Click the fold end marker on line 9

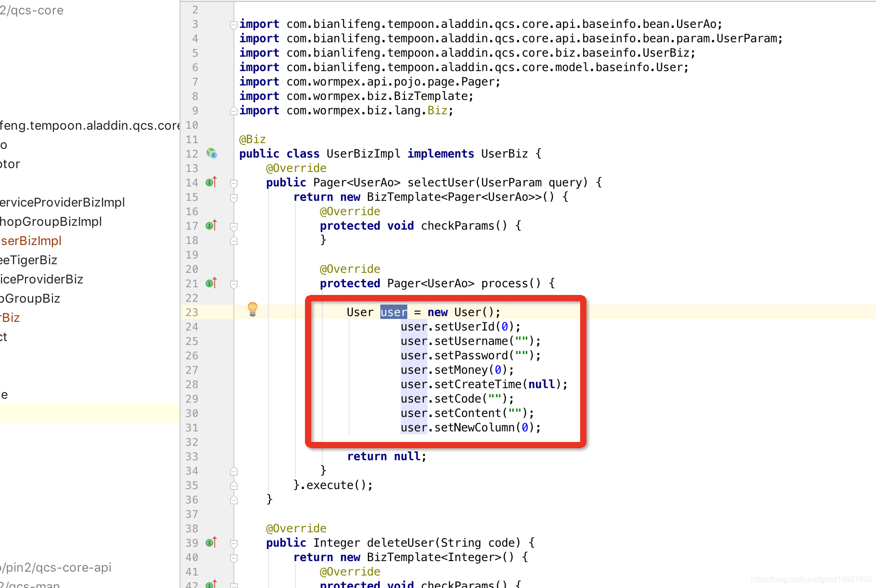click(x=234, y=111)
